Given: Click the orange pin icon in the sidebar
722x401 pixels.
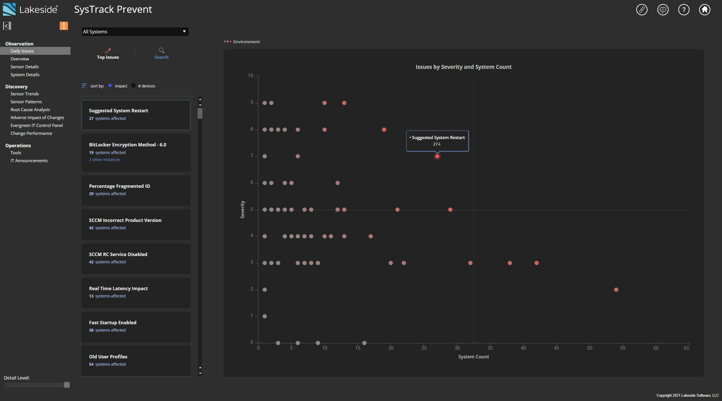Looking at the screenshot, I should 64,26.
